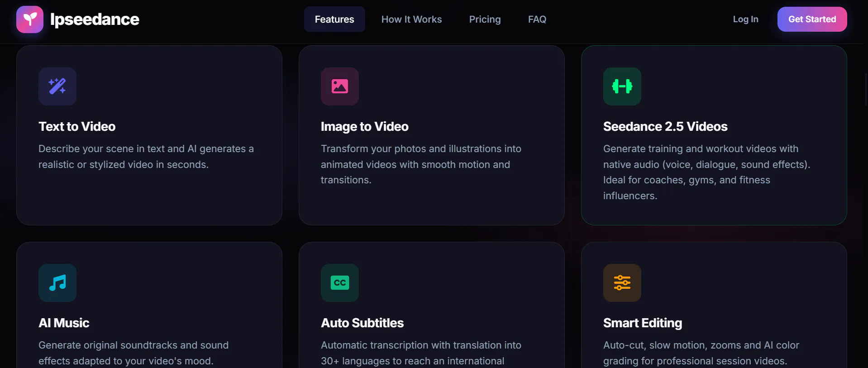This screenshot has width=868, height=368.
Task: Click the Smart Editing sliders icon
Action: [622, 283]
